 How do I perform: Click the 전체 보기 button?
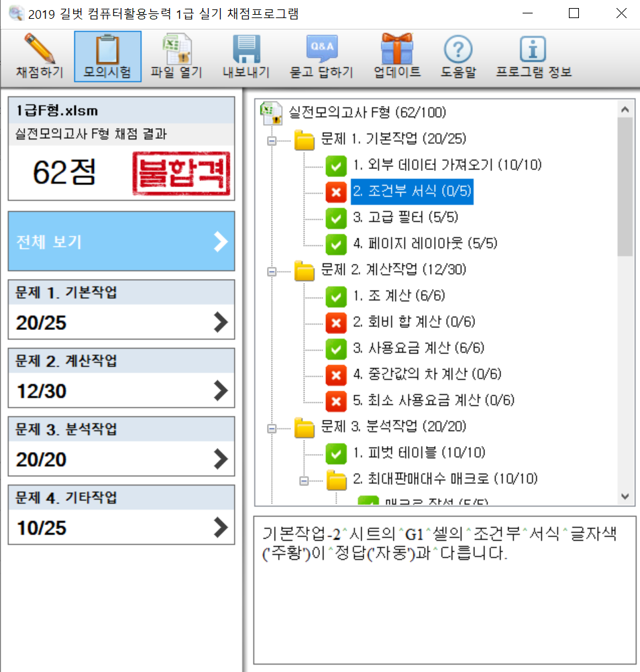[121, 241]
